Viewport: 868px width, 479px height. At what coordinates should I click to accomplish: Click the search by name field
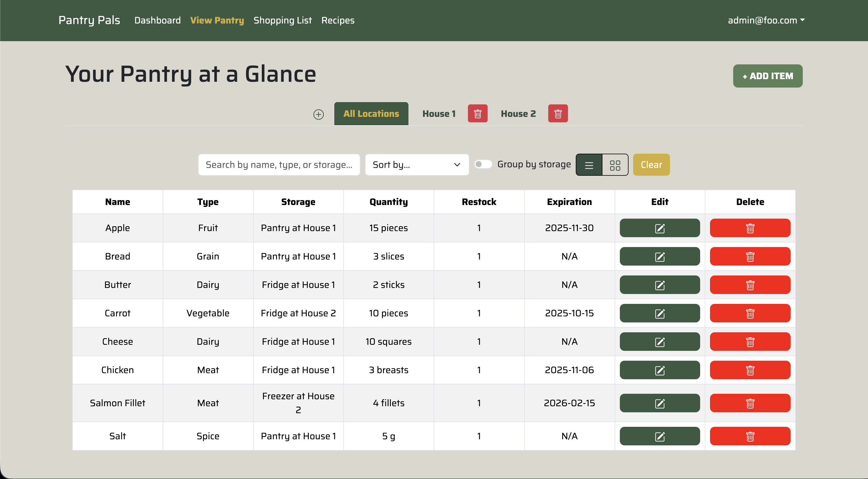[x=279, y=165]
